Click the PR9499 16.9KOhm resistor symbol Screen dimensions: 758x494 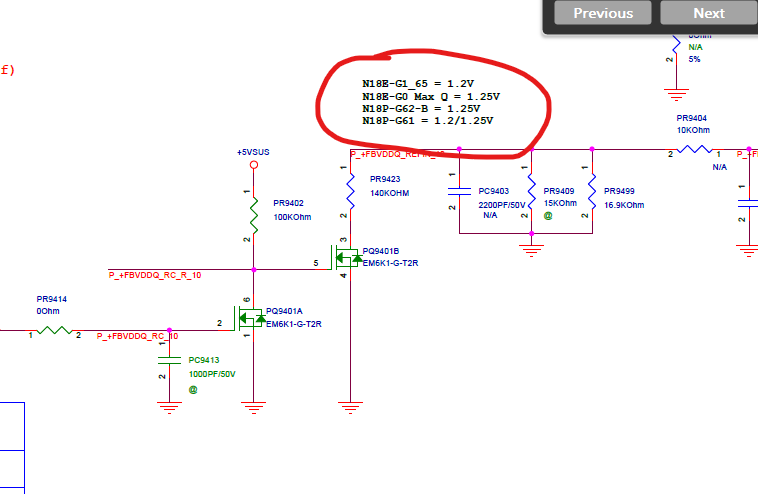pyautogui.click(x=592, y=192)
